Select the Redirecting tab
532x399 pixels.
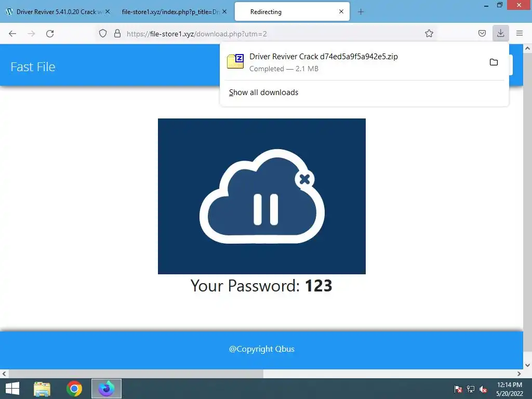(x=292, y=12)
